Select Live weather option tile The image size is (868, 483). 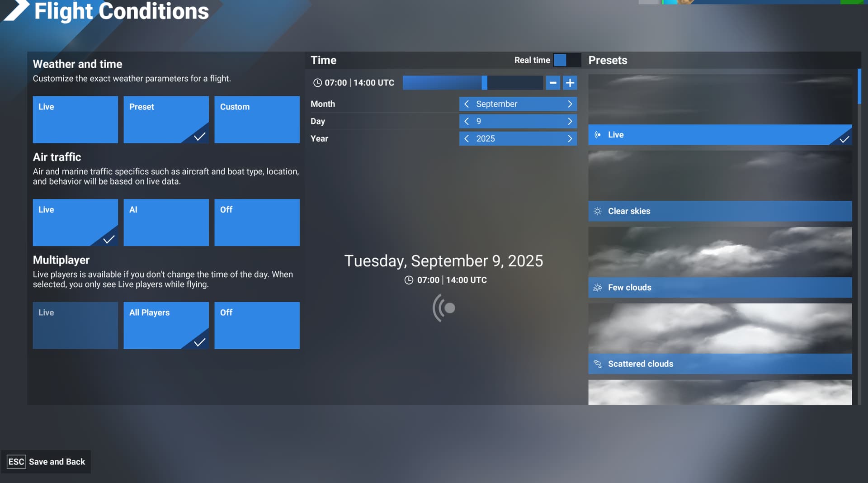75,119
